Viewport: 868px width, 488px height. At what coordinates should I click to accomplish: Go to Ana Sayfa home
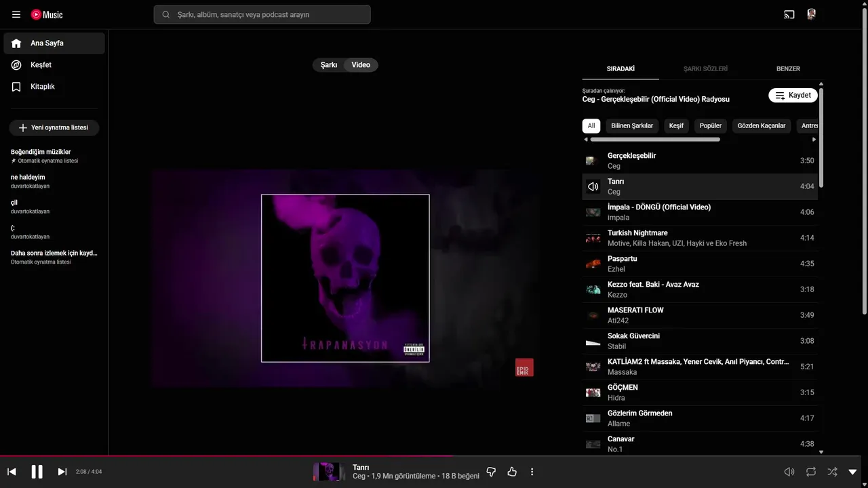pyautogui.click(x=54, y=43)
